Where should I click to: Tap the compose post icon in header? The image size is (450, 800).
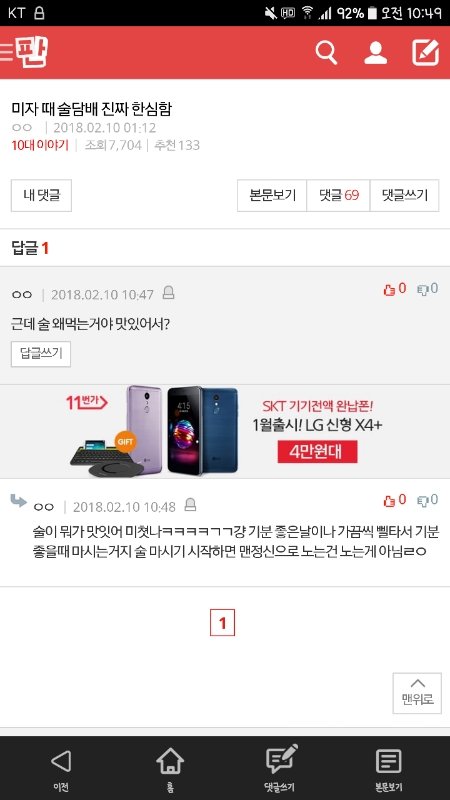tap(426, 53)
